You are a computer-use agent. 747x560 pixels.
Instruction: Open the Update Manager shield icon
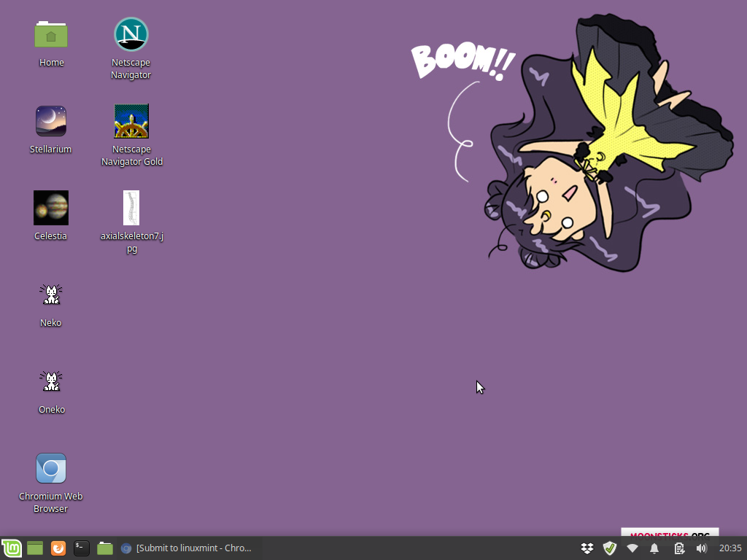click(x=610, y=548)
